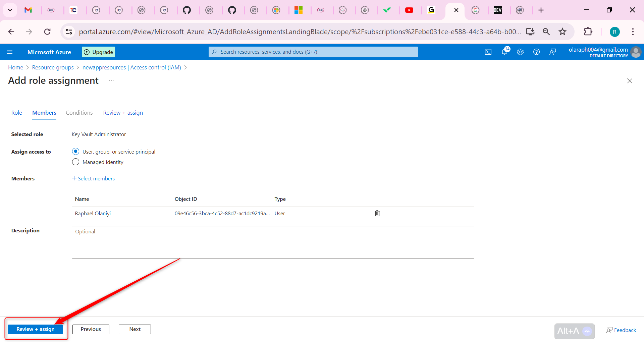This screenshot has height=342, width=644.
Task: Open the help and support menu
Action: (536, 52)
